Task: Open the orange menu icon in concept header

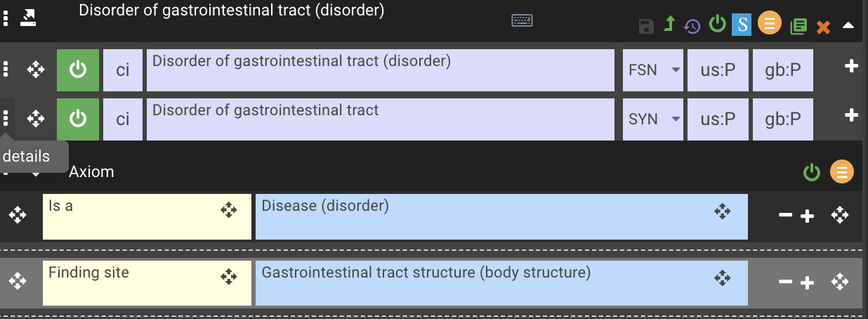Action: [769, 24]
